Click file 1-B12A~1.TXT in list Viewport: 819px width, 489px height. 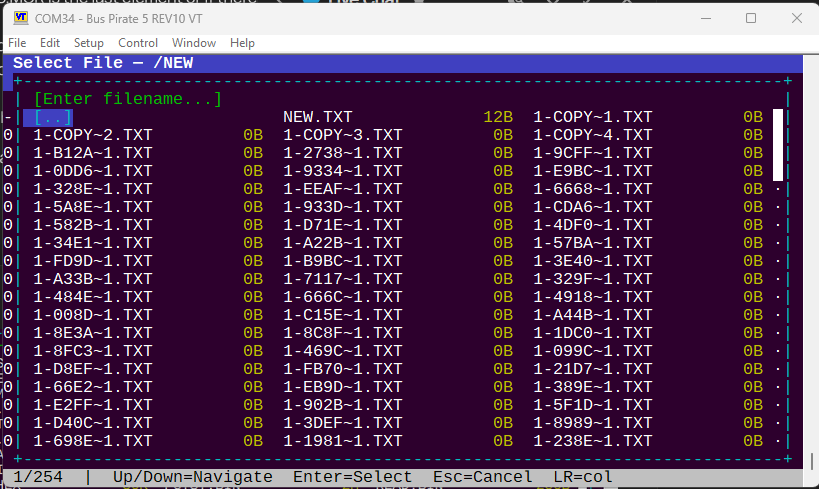click(93, 153)
